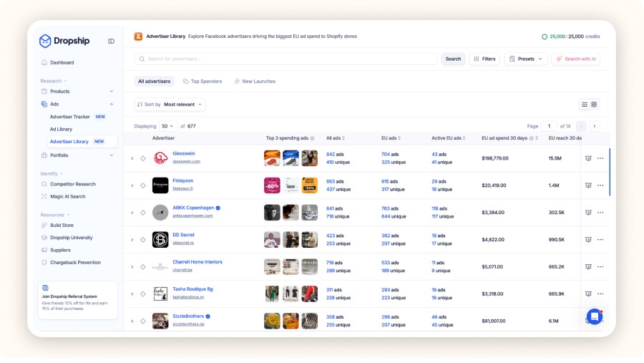644x363 pixels.
Task: Click the Dropship logo
Action: click(64, 41)
